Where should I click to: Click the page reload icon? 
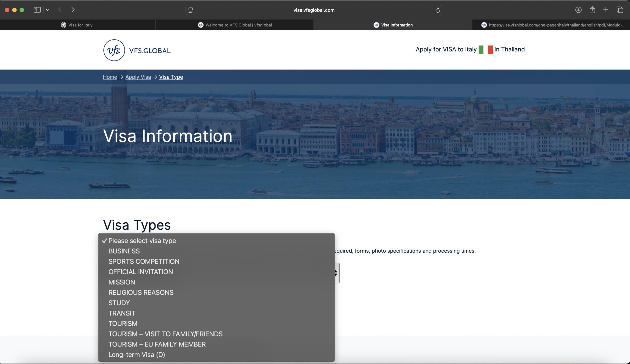437,10
